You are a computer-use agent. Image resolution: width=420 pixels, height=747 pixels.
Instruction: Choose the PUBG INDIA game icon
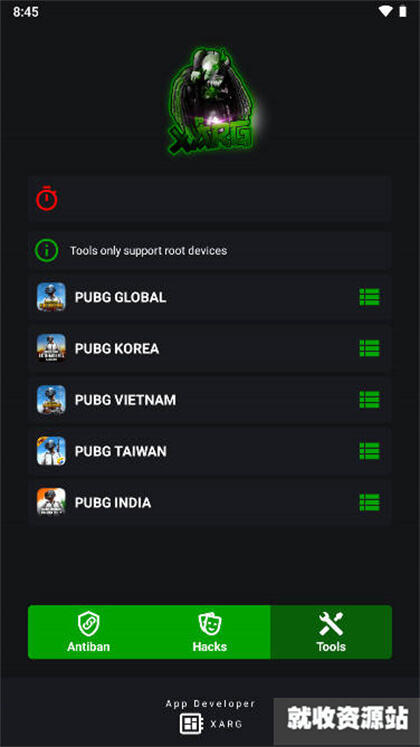tap(51, 502)
